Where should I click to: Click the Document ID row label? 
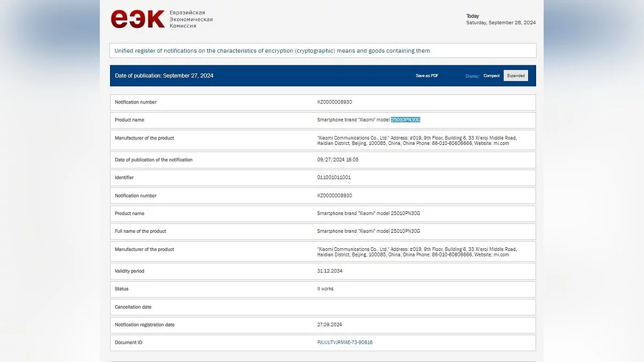click(128, 342)
